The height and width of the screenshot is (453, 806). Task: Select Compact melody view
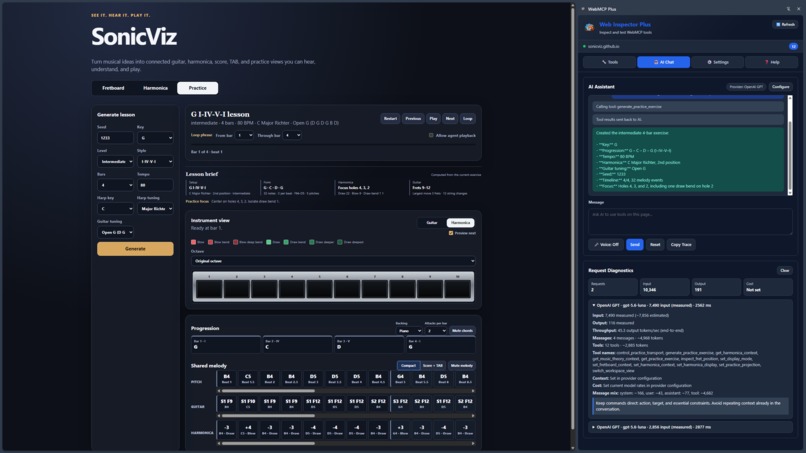coord(409,366)
